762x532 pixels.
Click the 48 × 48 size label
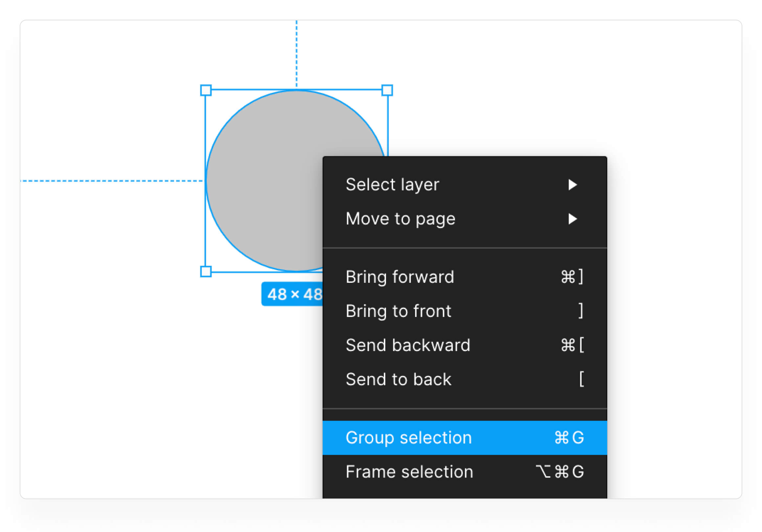pos(293,294)
